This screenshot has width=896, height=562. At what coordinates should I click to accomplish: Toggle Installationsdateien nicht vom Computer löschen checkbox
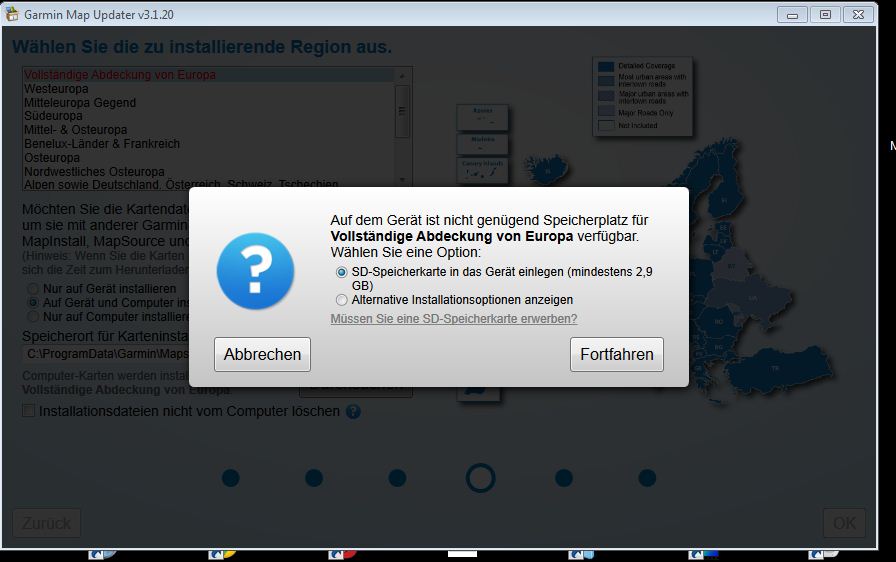[x=28, y=411]
